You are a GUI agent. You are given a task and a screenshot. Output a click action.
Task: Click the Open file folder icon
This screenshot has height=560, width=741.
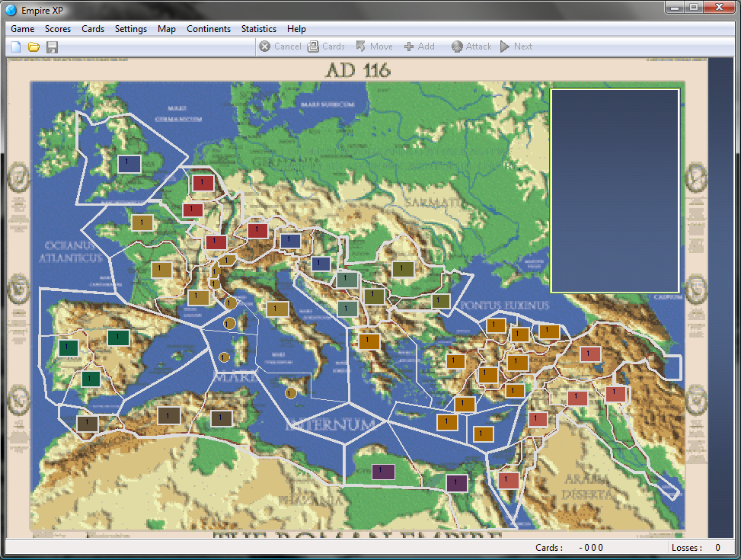(34, 46)
